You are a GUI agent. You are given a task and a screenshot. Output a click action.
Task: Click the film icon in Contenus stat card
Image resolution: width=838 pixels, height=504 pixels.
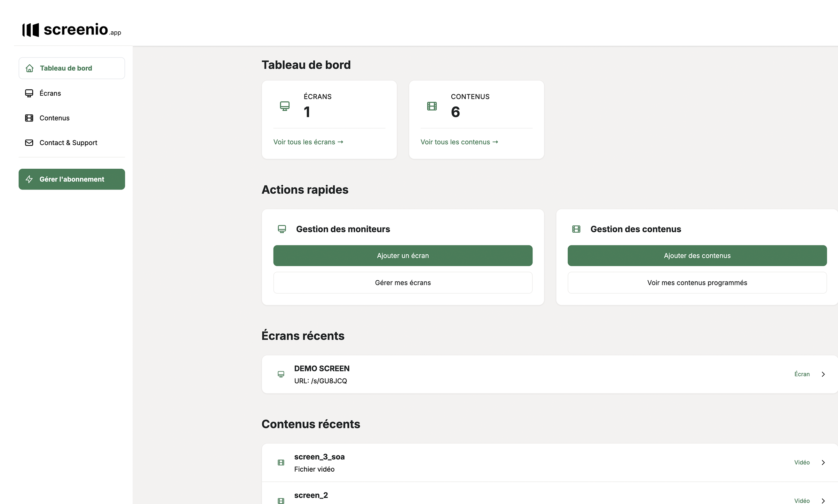(432, 106)
